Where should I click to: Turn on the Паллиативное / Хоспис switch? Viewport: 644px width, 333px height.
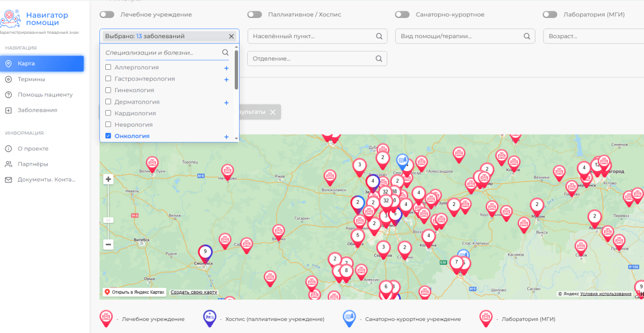[255, 15]
